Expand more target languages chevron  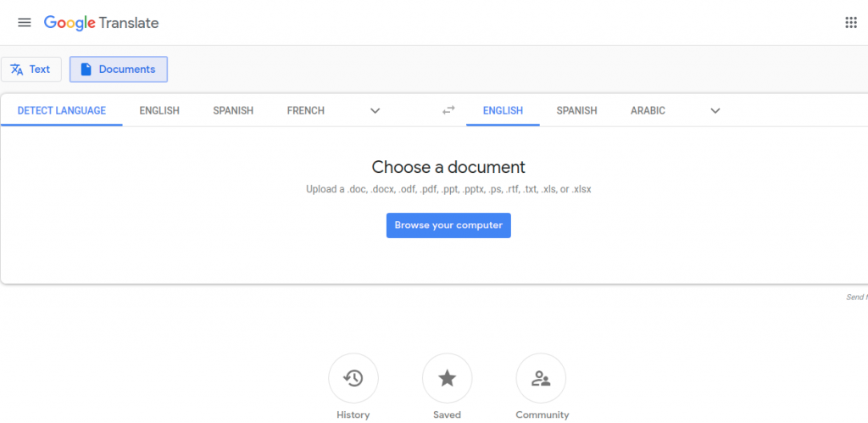coord(715,111)
